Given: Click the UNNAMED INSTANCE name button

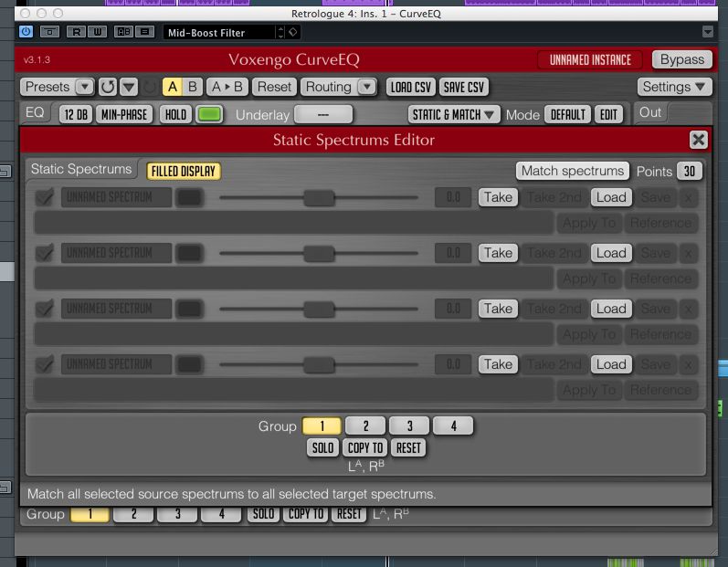Looking at the screenshot, I should (x=590, y=60).
